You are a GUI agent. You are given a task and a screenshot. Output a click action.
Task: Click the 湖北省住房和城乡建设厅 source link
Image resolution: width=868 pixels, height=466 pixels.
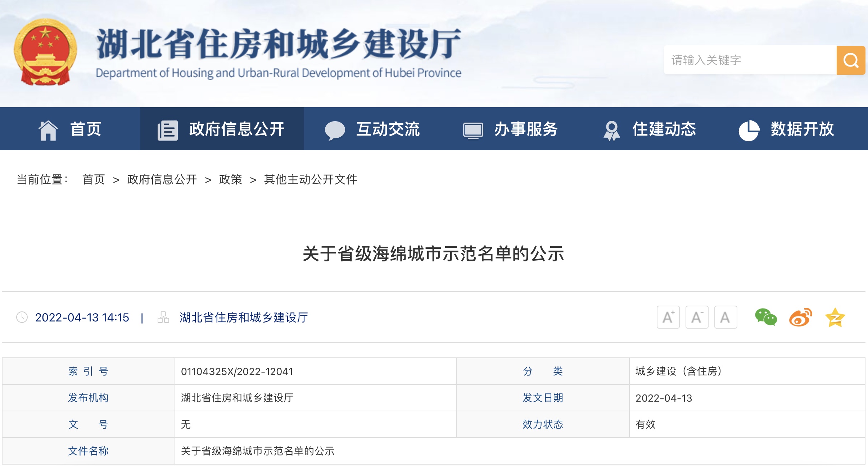[244, 317]
